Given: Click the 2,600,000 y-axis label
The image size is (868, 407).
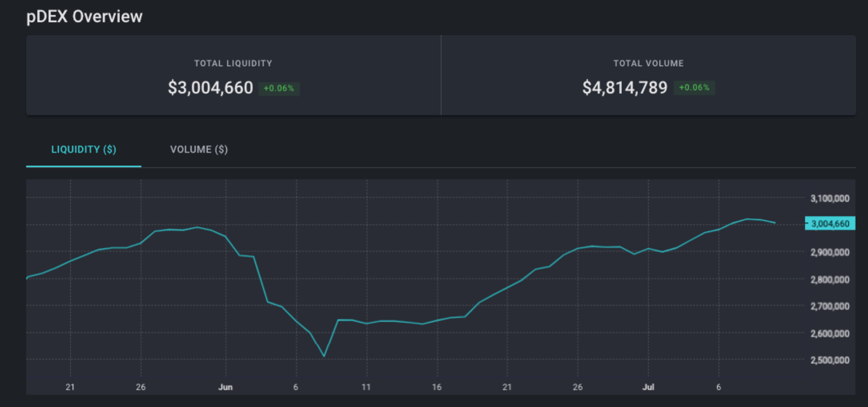Looking at the screenshot, I should (x=830, y=334).
